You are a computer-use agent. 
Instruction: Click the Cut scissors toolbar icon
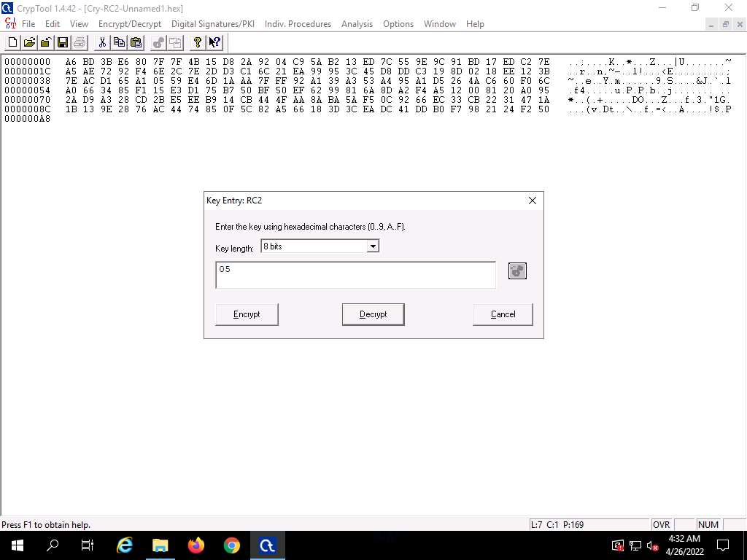tap(102, 42)
